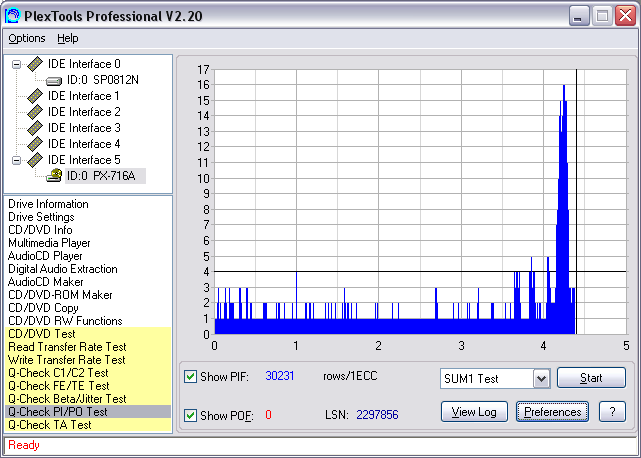This screenshot has width=641, height=458.
Task: Toggle the Show POF checkbox
Action: (x=190, y=415)
